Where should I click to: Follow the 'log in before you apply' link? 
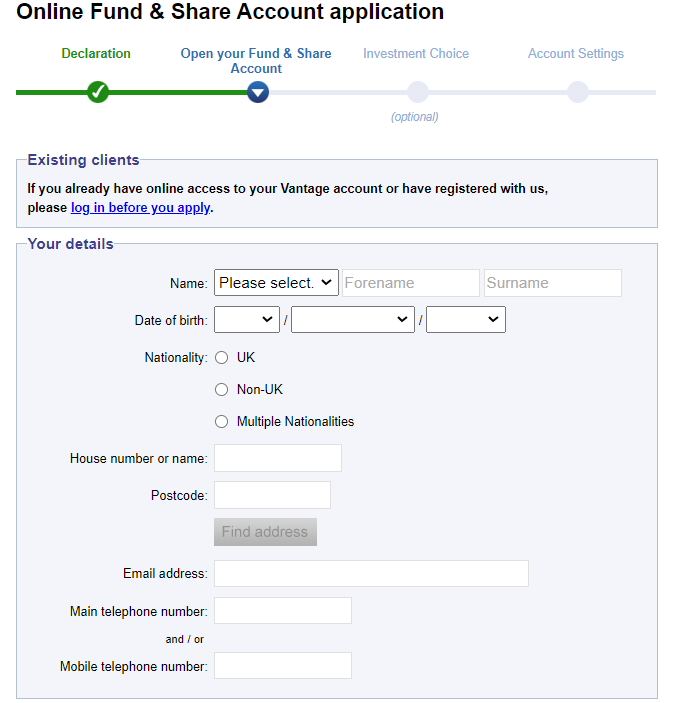[x=140, y=208]
